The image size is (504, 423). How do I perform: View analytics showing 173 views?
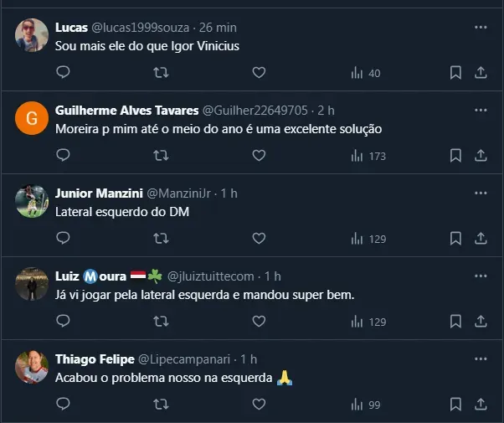368,156
